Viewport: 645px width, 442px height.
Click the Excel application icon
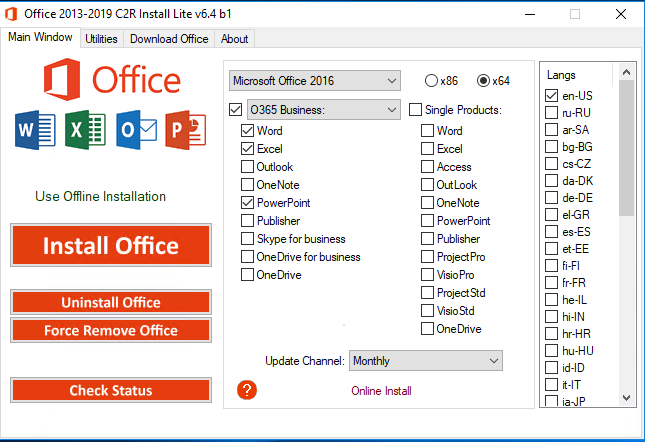(x=86, y=130)
